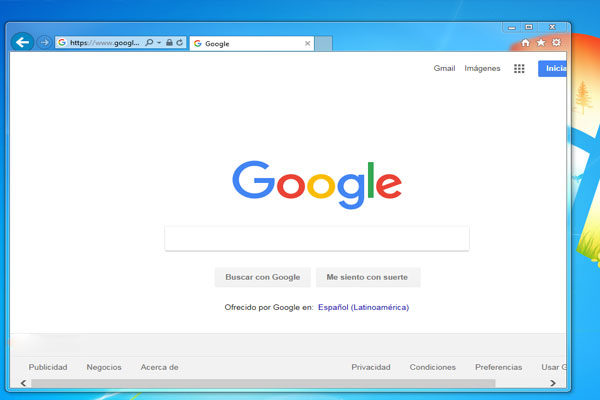Switch language to Español (Latinoamérica)
Screen dimensions: 600x400
point(364,307)
